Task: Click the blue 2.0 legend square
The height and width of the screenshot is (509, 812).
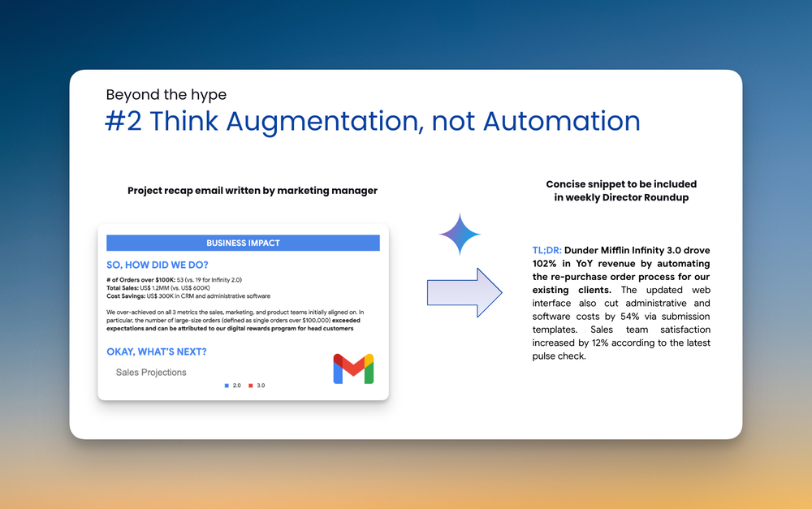Action: coord(227,386)
